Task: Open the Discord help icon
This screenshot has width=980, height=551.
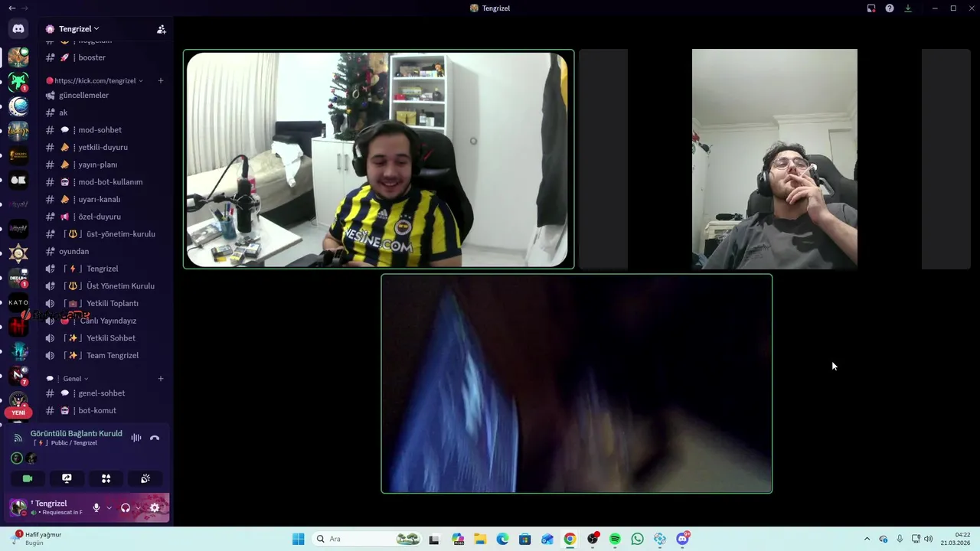Action: tap(890, 8)
